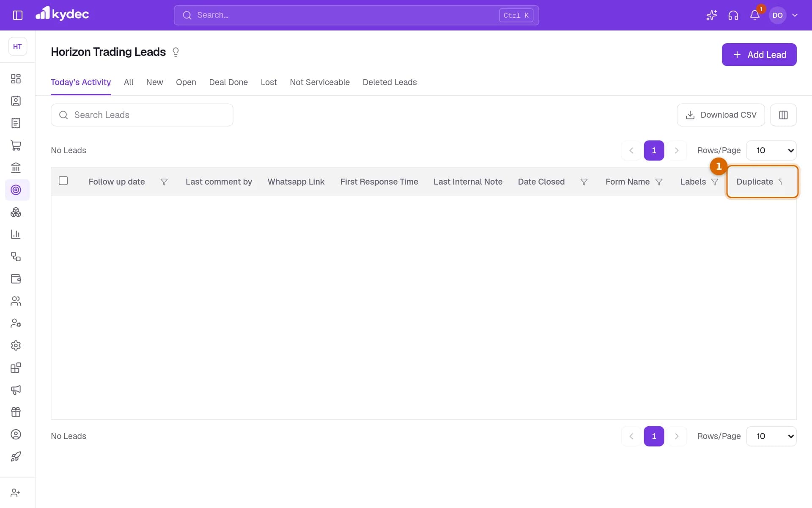Switch to the Deleted Leads tab

coord(390,82)
